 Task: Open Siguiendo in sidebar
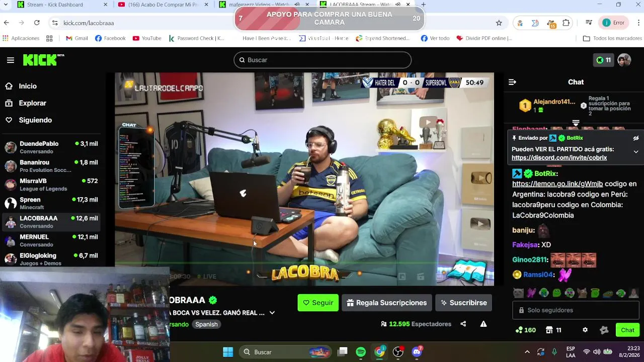click(x=28, y=120)
